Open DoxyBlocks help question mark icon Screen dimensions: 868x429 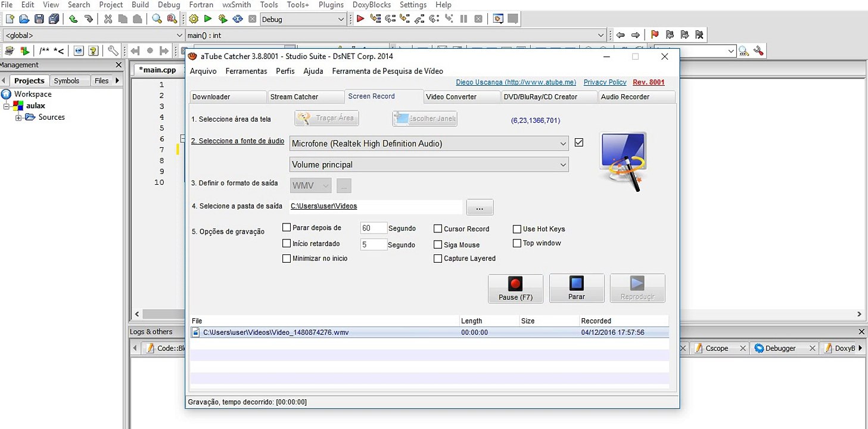92,51
